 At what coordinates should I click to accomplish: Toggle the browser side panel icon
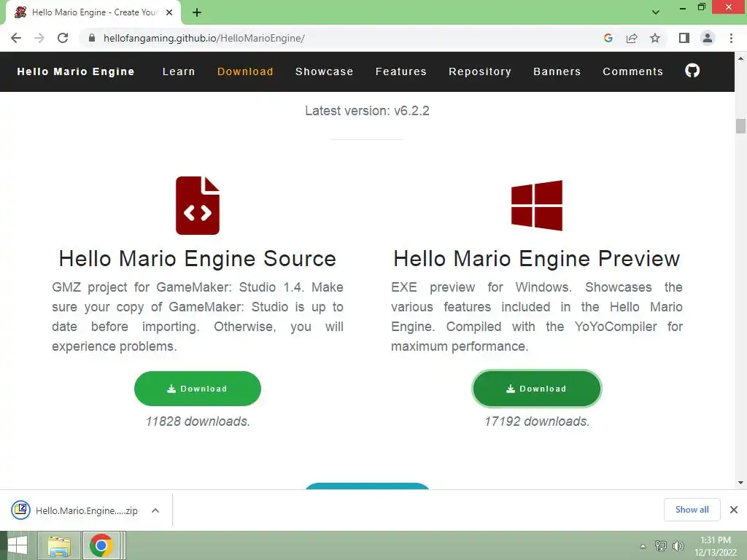coord(684,38)
